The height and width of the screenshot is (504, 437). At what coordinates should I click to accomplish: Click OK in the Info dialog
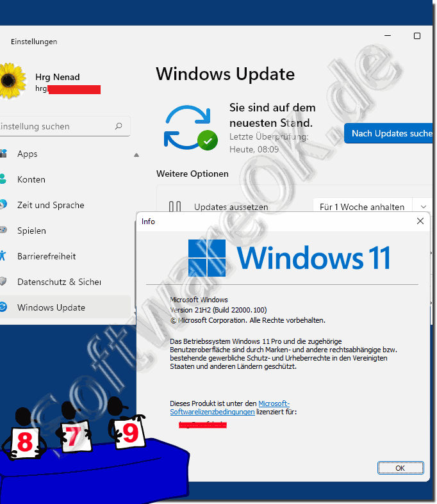pyautogui.click(x=400, y=467)
